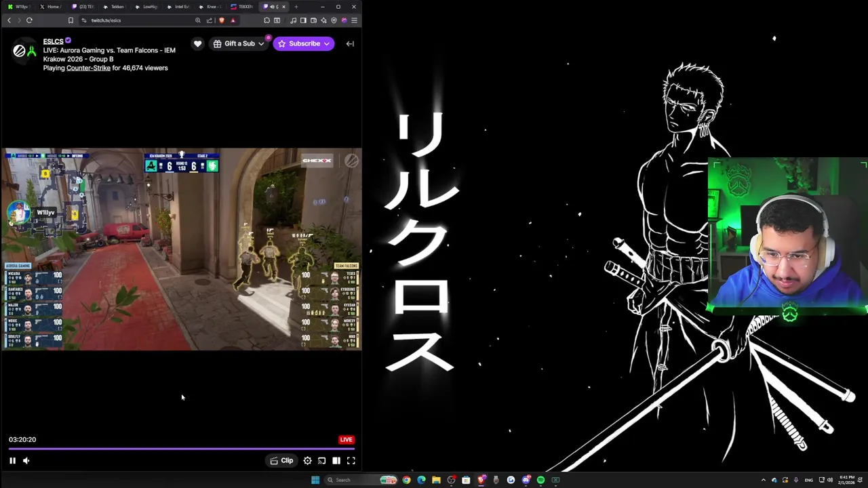Pause the Twitch stream
Image resolution: width=868 pixels, height=488 pixels.
12,460
